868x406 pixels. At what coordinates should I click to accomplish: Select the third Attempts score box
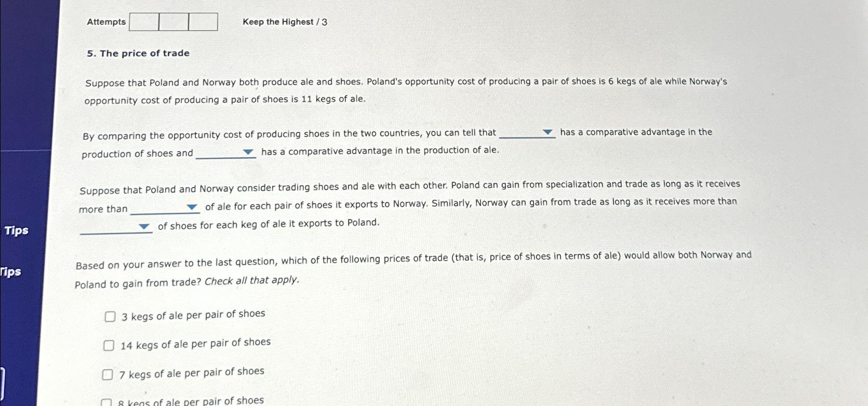click(x=203, y=22)
